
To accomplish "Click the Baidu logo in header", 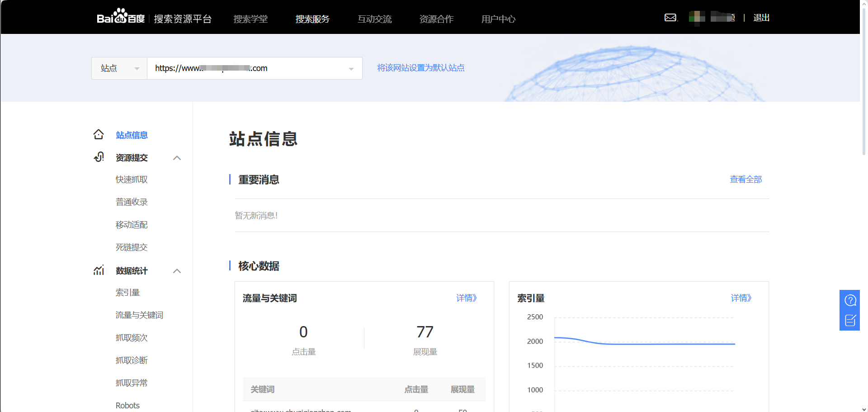I will (121, 17).
